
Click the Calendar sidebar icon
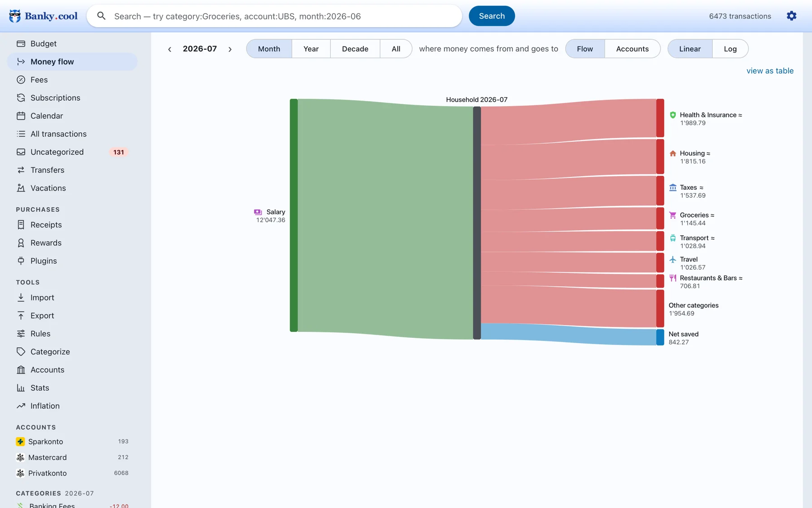click(x=21, y=116)
